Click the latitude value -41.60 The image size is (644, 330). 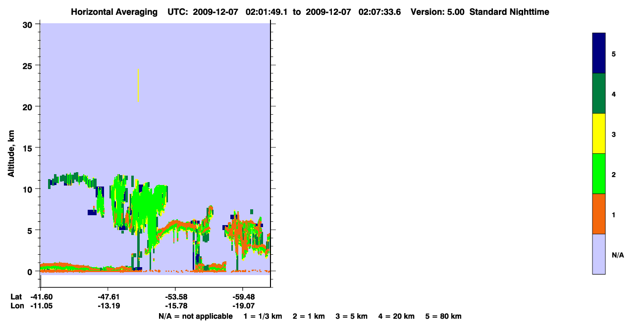point(41,297)
